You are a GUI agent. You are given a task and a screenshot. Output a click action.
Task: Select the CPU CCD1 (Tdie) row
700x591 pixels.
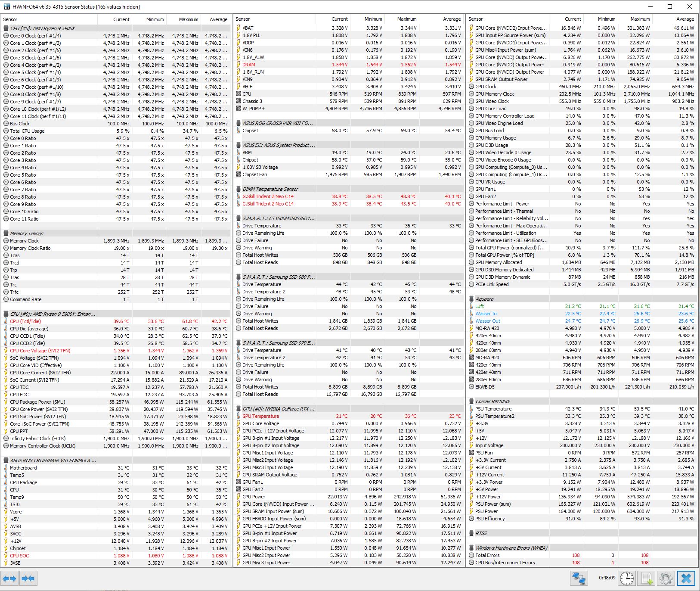116,336
